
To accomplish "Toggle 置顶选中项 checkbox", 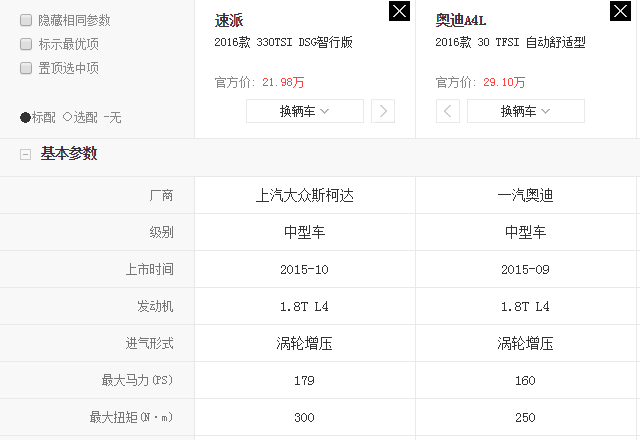I will click(26, 68).
